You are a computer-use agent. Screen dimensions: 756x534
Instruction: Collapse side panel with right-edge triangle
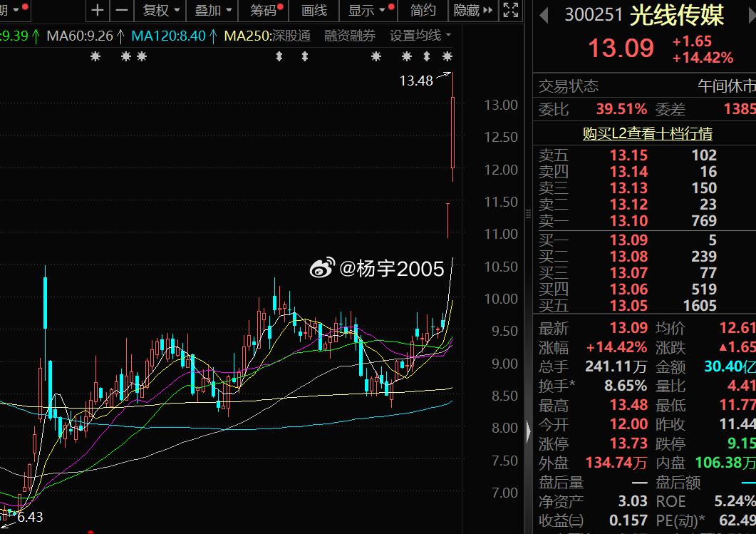click(x=529, y=432)
